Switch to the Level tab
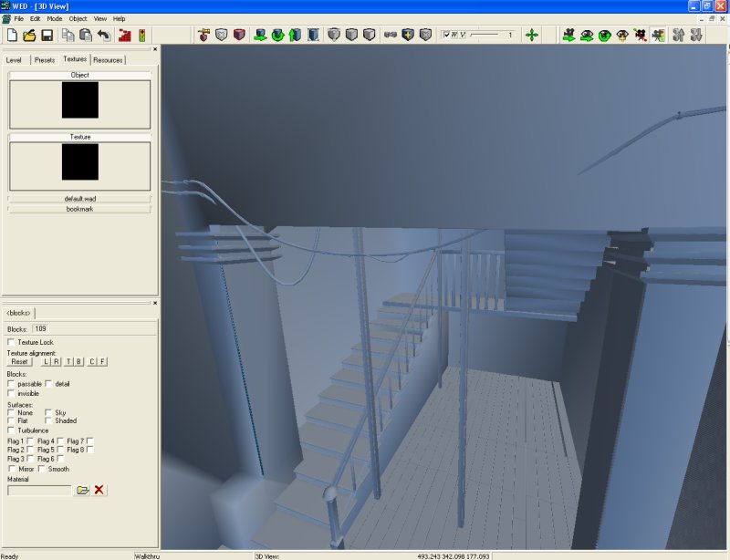 point(14,60)
